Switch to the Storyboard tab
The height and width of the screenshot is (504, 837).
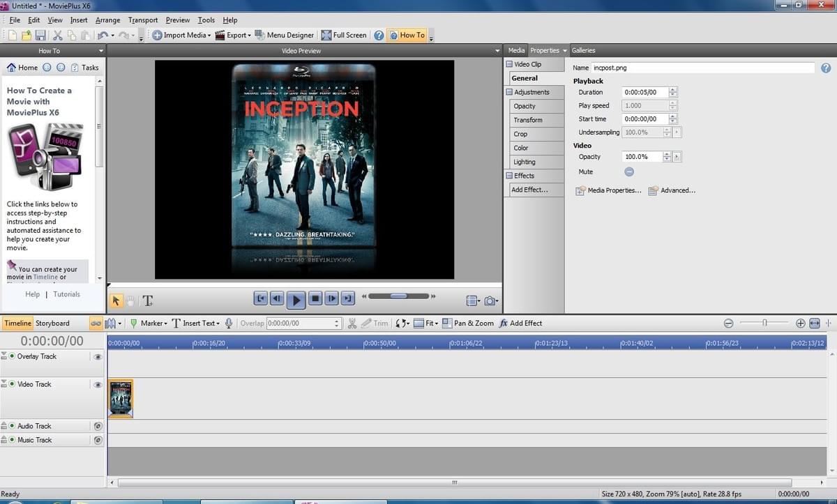pyautogui.click(x=52, y=323)
